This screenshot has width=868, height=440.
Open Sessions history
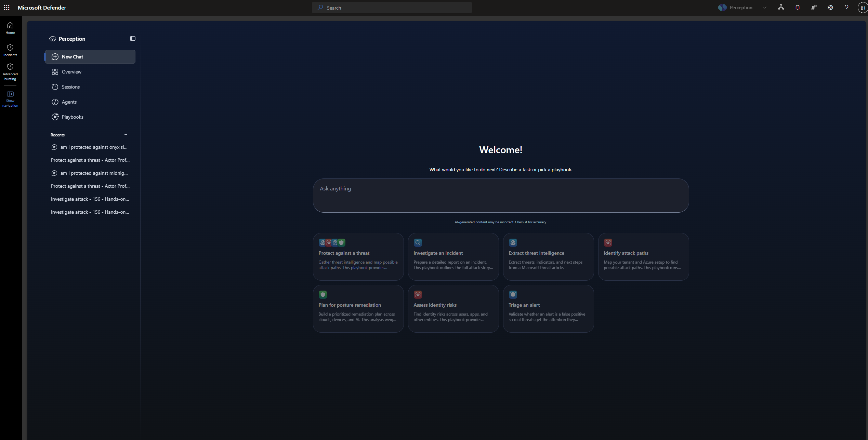pyautogui.click(x=90, y=87)
